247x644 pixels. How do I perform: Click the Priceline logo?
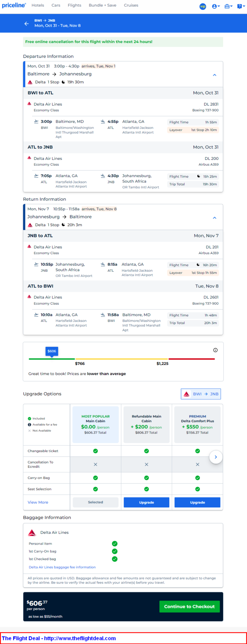coord(14,5)
